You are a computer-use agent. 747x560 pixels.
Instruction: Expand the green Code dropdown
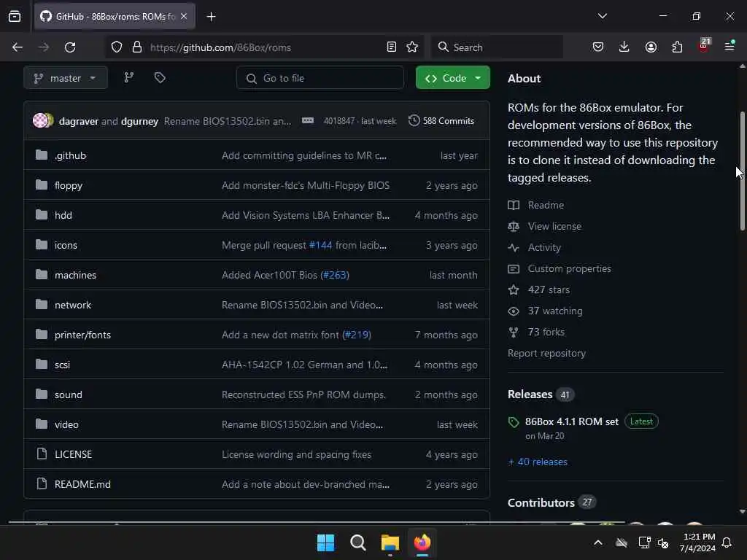pyautogui.click(x=452, y=77)
